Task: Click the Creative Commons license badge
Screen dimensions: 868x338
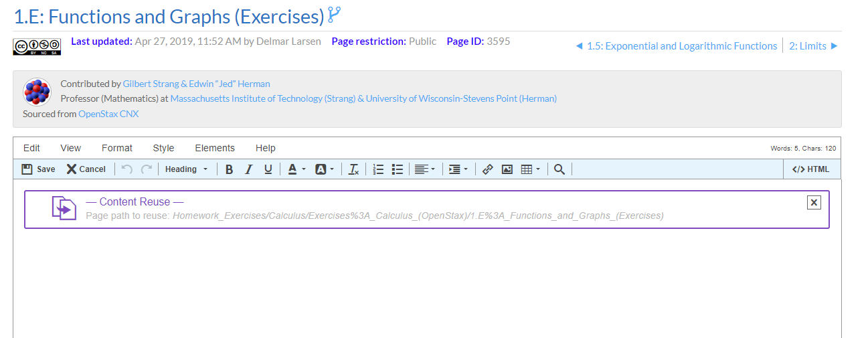Action: 37,47
